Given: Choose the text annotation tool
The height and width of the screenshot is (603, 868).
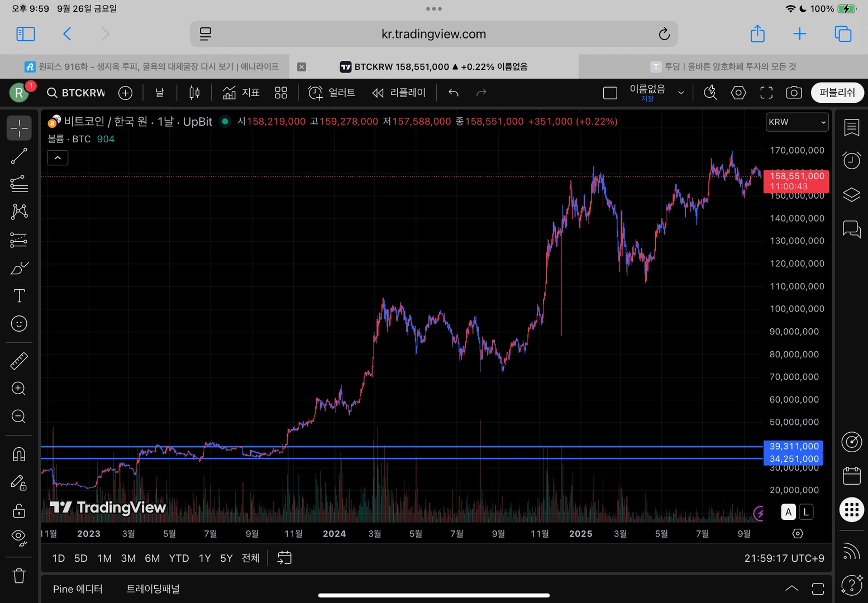Looking at the screenshot, I should click(19, 295).
